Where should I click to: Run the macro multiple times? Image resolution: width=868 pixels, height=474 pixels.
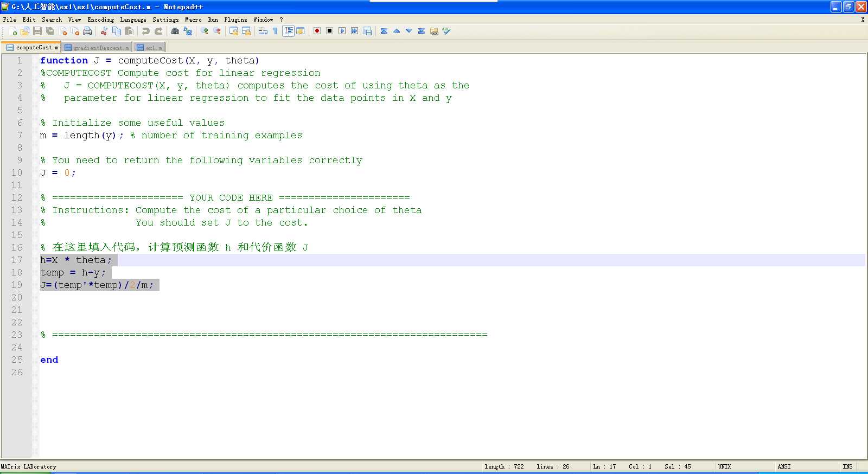354,31
